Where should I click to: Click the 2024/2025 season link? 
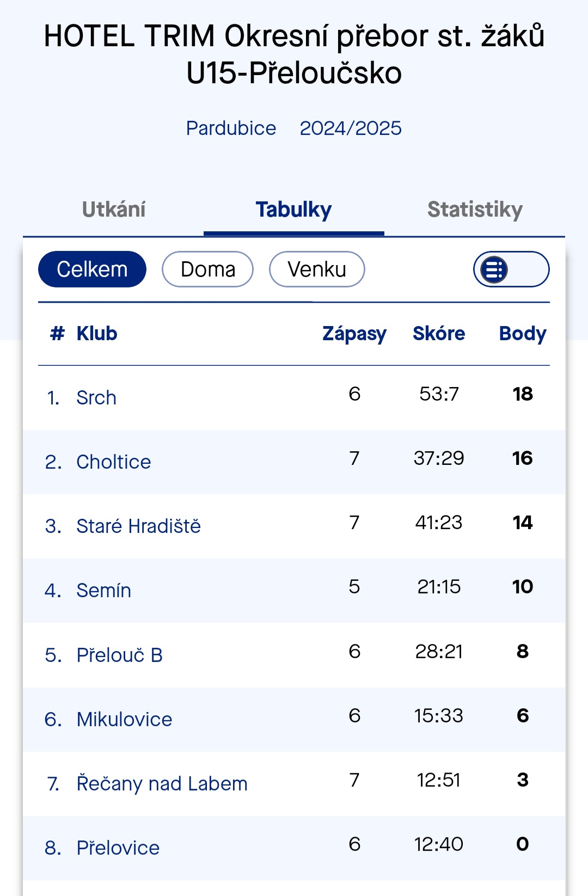click(351, 128)
